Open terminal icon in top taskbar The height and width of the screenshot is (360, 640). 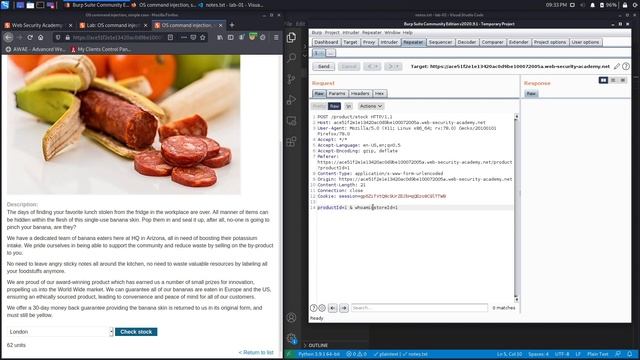click(40, 5)
